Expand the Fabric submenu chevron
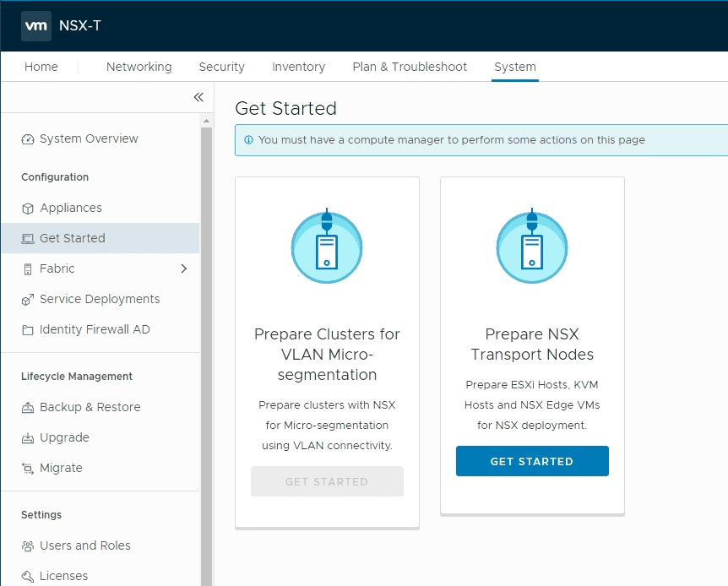The width and height of the screenshot is (728, 586). point(184,269)
